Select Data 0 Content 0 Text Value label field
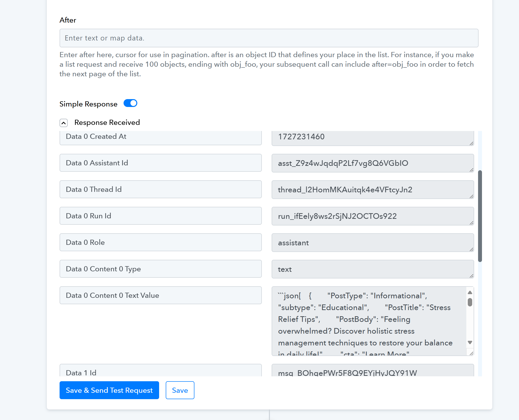The image size is (519, 420). [x=161, y=295]
